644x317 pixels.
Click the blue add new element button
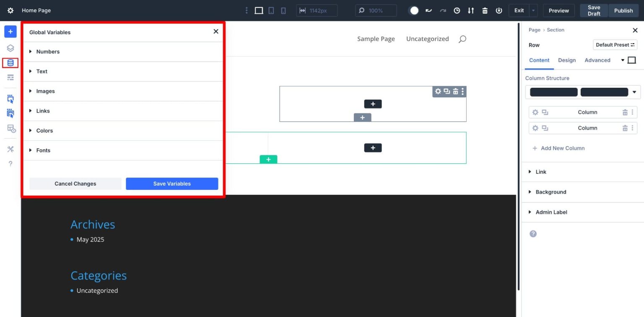click(x=10, y=31)
